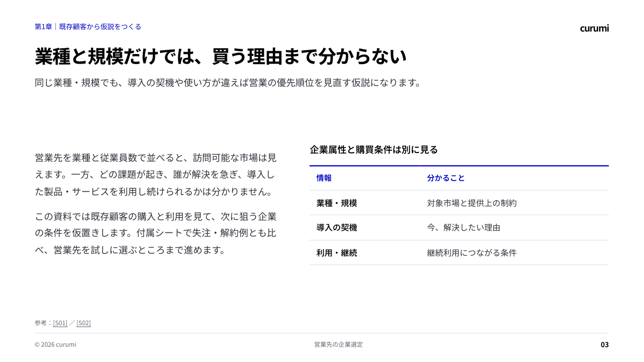The width and height of the screenshot is (644, 362).
Task: Click the 分かること column header
Action: (446, 178)
